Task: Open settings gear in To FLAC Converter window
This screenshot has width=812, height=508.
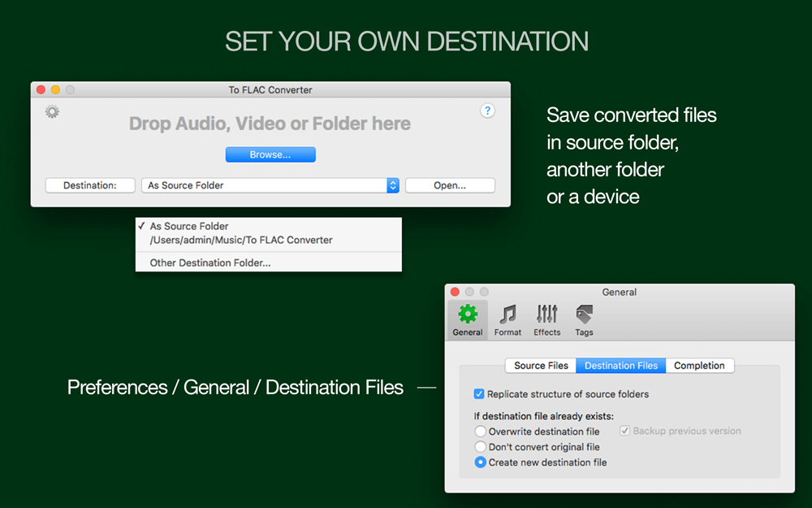Action: click(52, 111)
